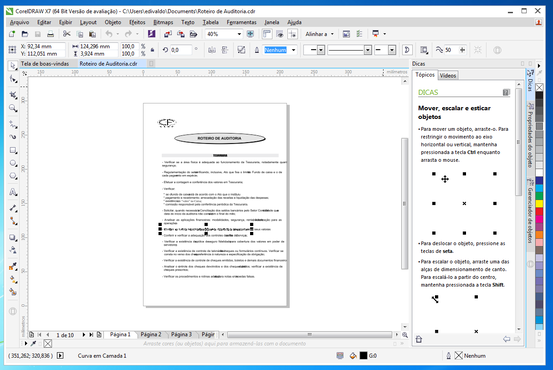Go to Página 2 tab

tap(151, 334)
